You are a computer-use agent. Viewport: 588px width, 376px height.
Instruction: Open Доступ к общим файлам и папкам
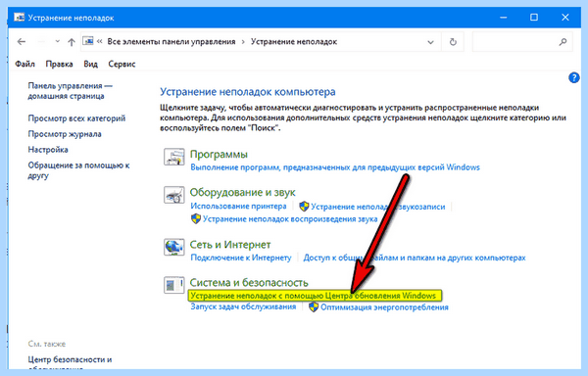415,258
